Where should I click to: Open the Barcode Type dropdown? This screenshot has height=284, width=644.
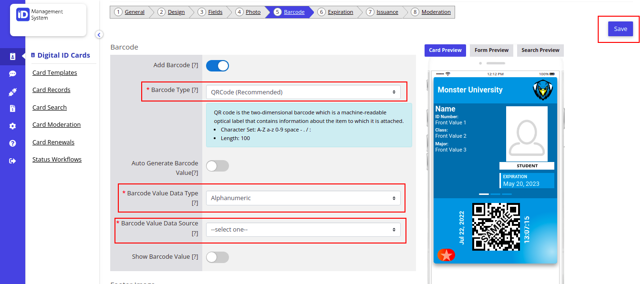[x=303, y=92]
